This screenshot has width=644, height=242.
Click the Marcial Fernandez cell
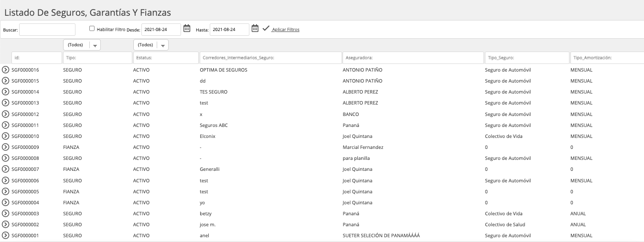363,147
